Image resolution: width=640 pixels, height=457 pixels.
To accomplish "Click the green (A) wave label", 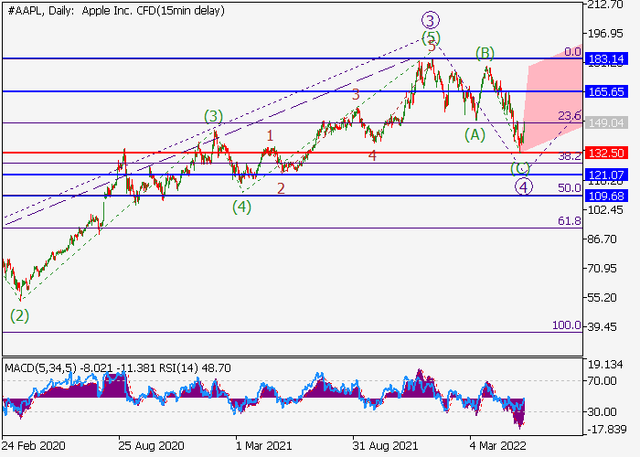I will coord(475,135).
